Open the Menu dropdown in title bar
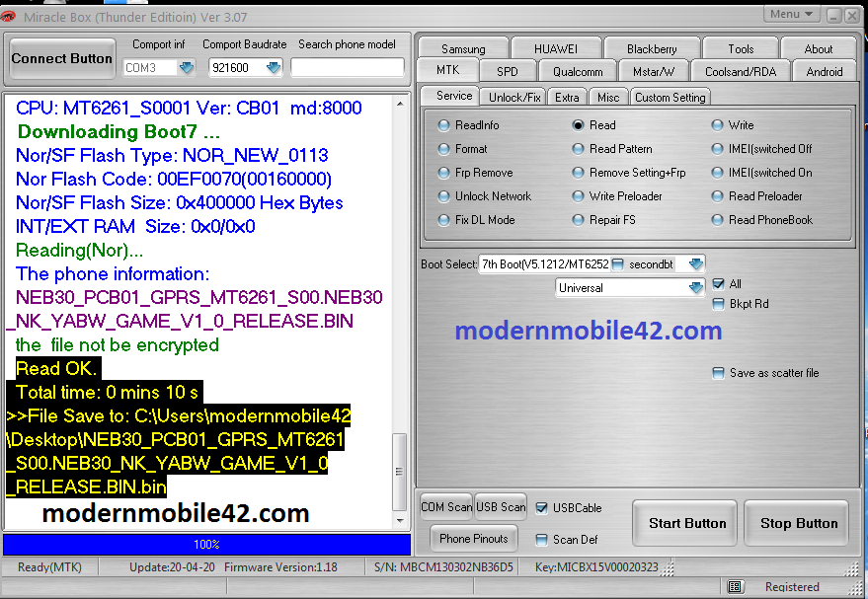This screenshot has height=599, width=868. [x=792, y=15]
